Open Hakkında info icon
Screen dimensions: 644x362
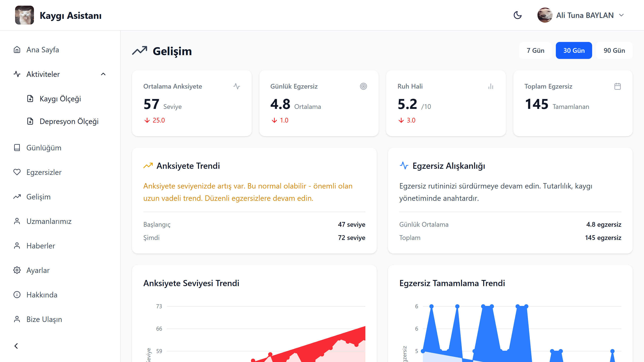pyautogui.click(x=17, y=295)
